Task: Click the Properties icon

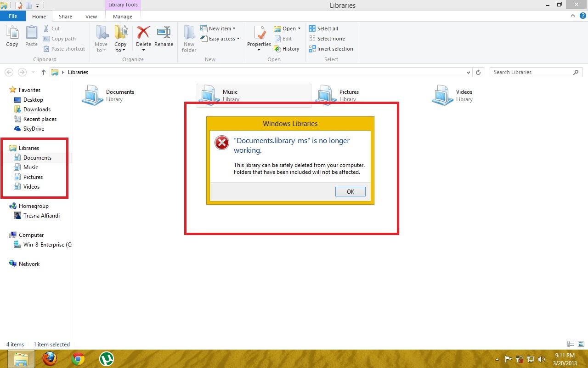Action: [259, 33]
